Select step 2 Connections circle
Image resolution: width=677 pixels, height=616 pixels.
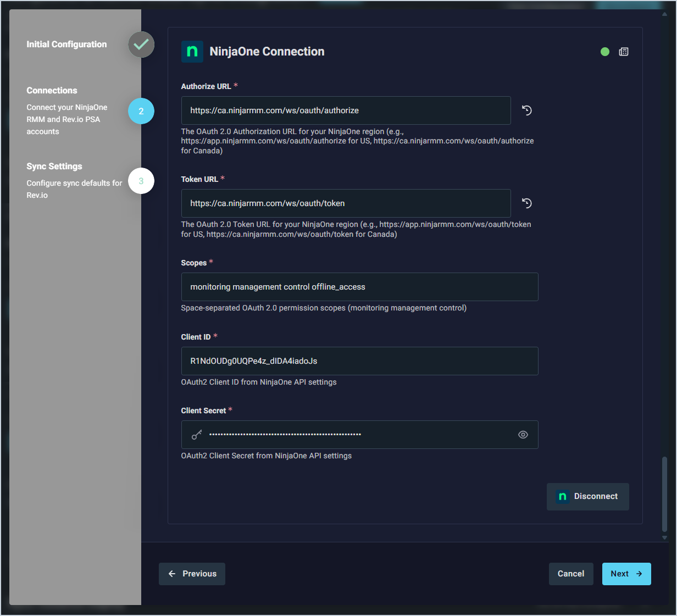141,111
